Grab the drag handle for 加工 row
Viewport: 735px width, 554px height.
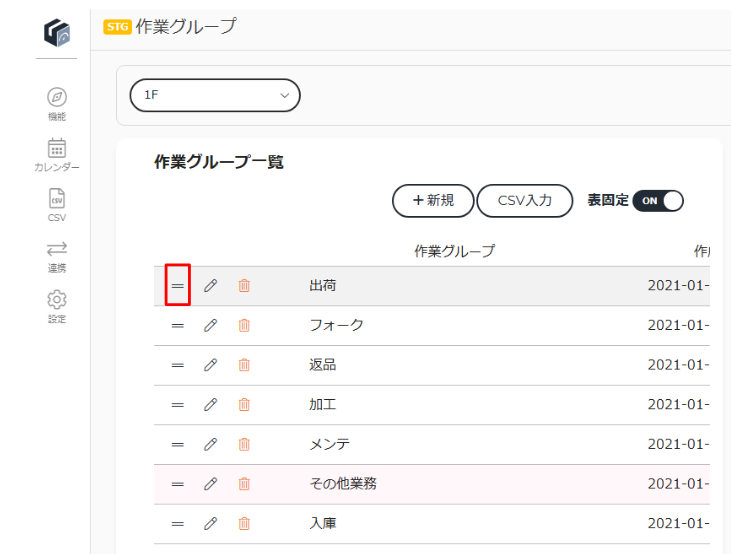178,404
